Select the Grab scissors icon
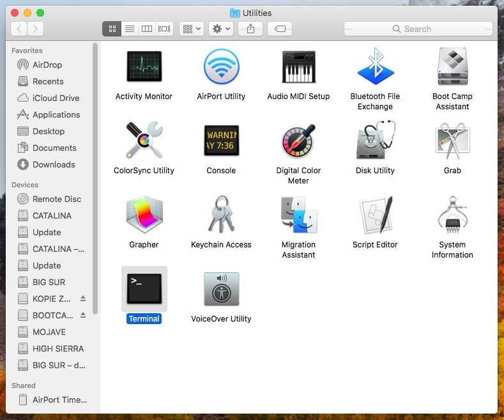The height and width of the screenshot is (420, 504). [x=452, y=140]
